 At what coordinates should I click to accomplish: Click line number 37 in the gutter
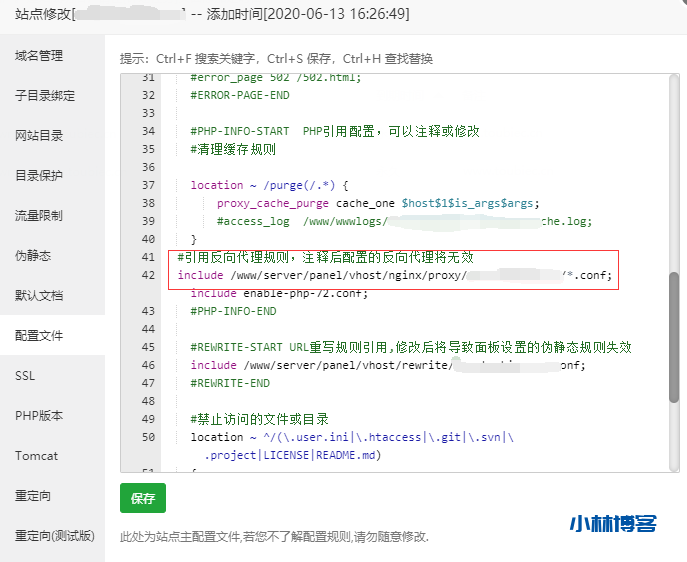(148, 185)
